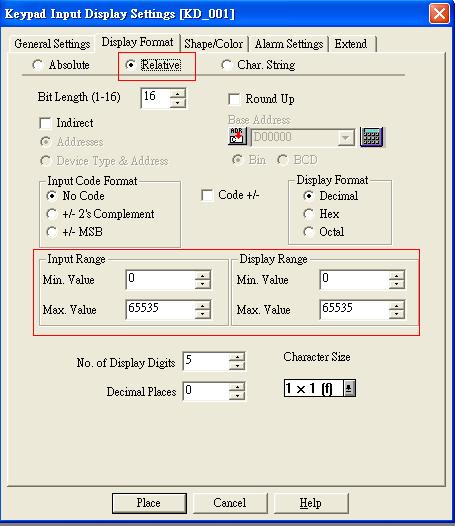455x526 pixels.
Task: Click the address input icon beside Base Address
Action: [238, 136]
